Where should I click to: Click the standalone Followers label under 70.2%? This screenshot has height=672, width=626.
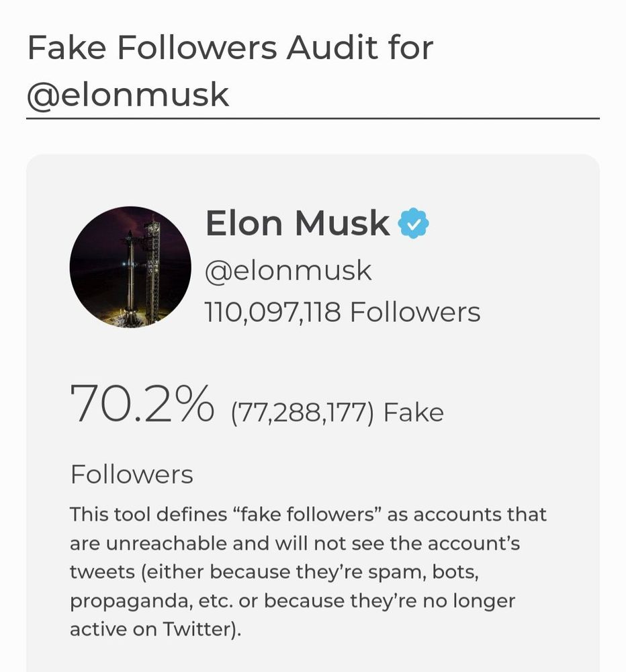pos(132,474)
